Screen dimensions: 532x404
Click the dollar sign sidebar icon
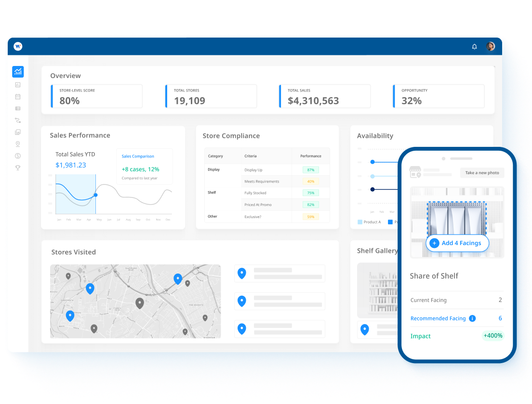(18, 156)
